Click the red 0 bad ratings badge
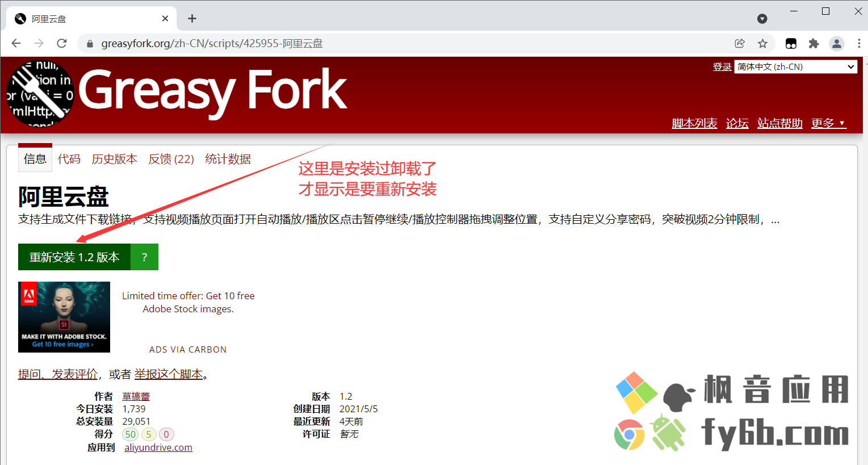The width and height of the screenshot is (868, 465). click(166, 434)
